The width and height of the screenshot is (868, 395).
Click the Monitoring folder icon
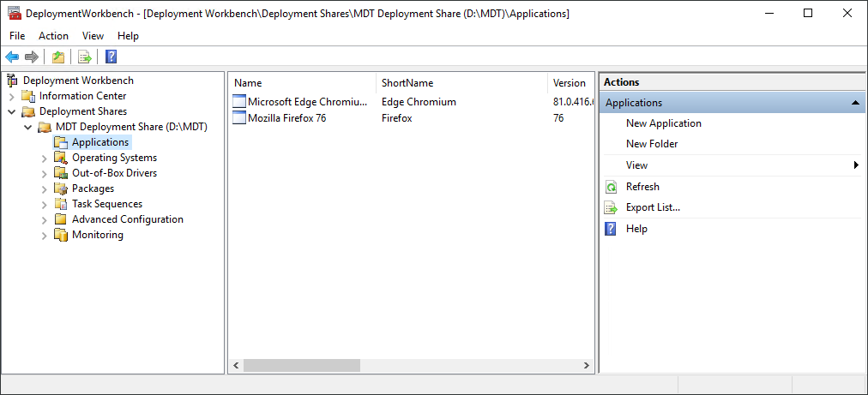tap(60, 235)
